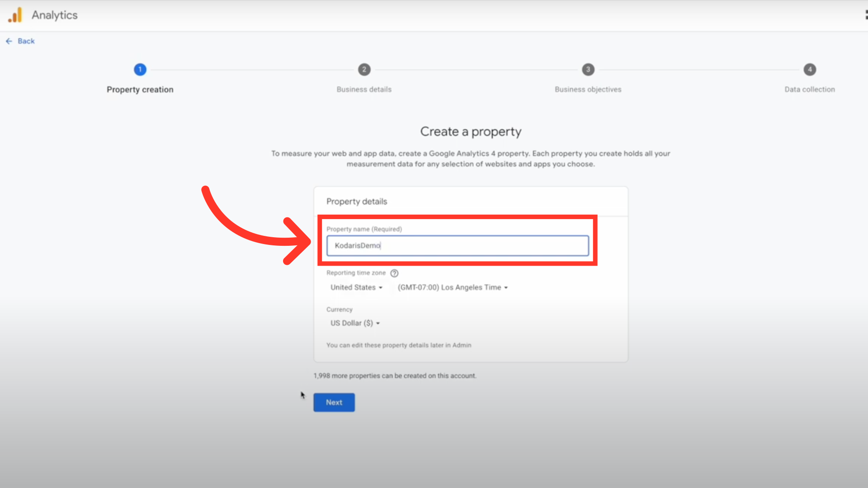Click the Google Analytics logo icon
The width and height of the screenshot is (868, 488).
tap(15, 15)
